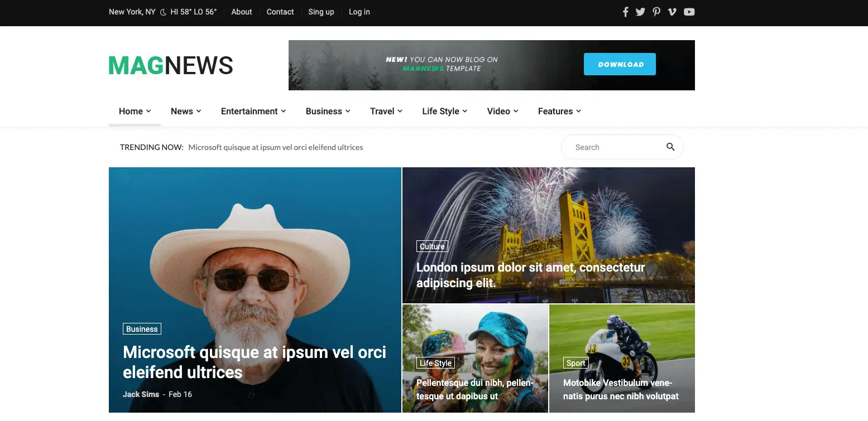
Task: Select the Entertainment navigation item
Action: (x=250, y=111)
